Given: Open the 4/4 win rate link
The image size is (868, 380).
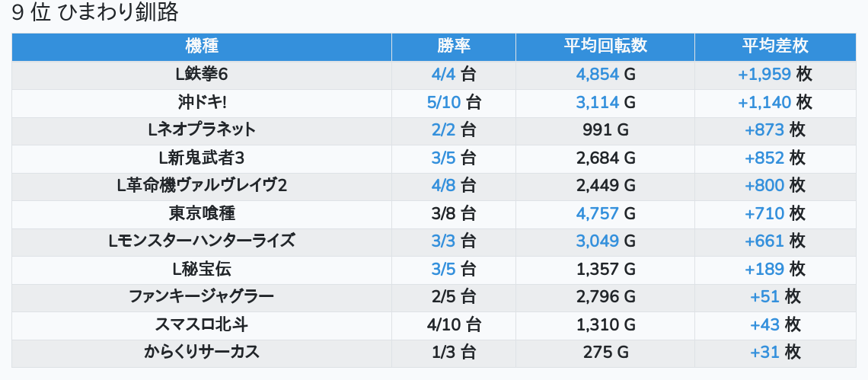Looking at the screenshot, I should click(442, 75).
